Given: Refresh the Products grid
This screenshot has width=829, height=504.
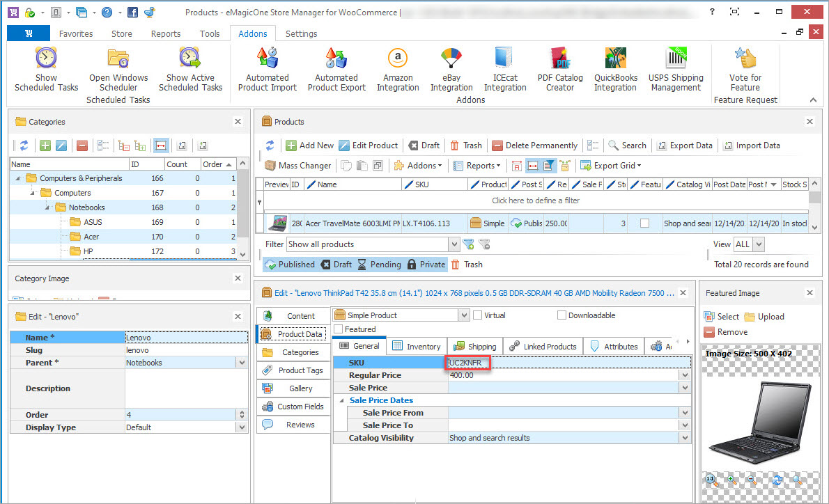Looking at the screenshot, I should pos(270,145).
